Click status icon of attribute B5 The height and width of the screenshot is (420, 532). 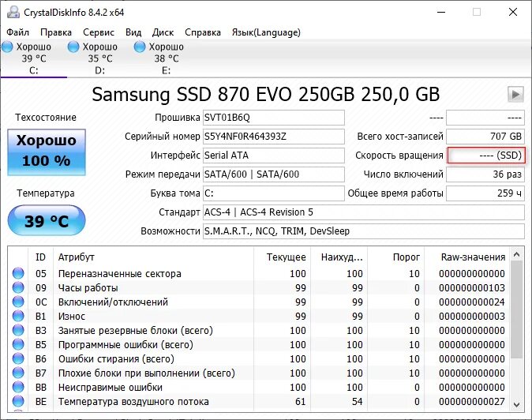pyautogui.click(x=18, y=345)
